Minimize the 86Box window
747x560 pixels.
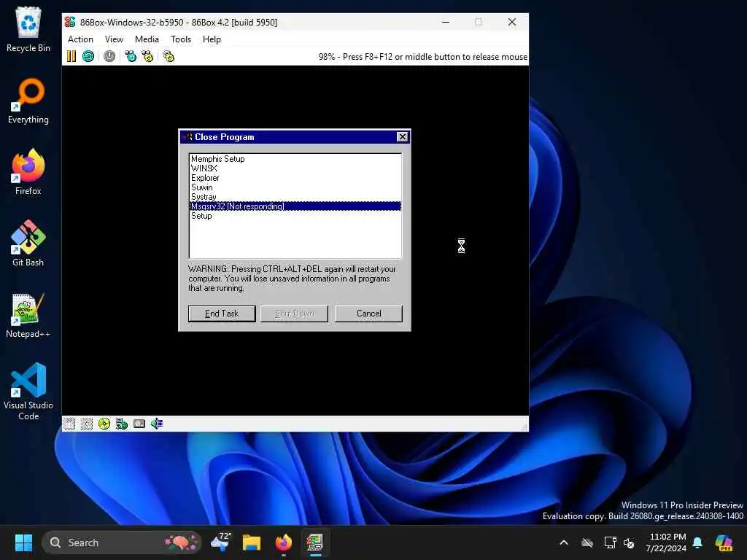(x=446, y=22)
